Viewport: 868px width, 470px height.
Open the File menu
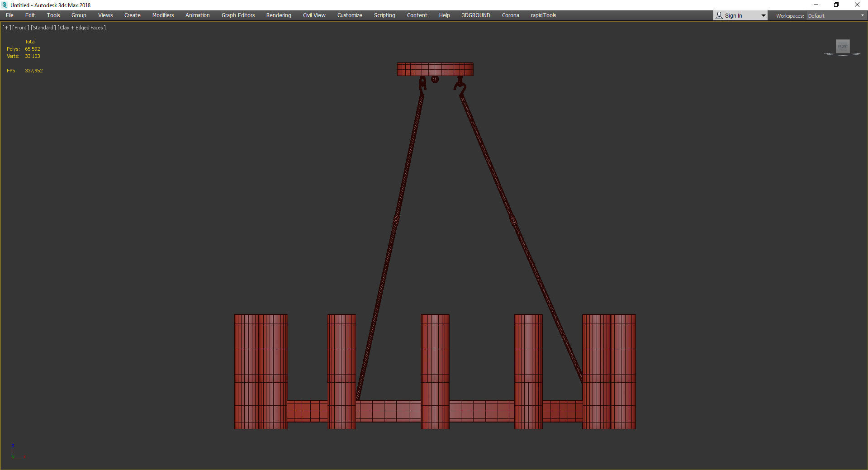tap(9, 15)
